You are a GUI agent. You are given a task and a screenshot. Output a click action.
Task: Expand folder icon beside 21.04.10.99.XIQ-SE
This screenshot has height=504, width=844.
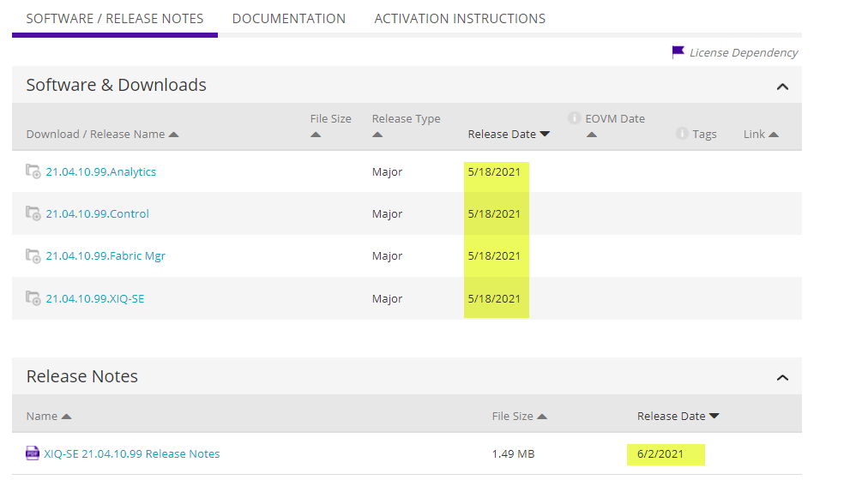(33, 298)
